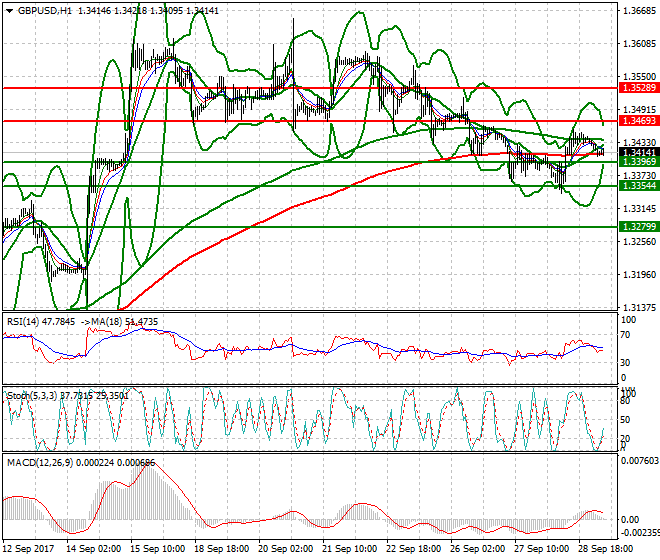Image resolution: width=660 pixels, height=560 pixels.
Task: Select the green 1.33544 support price label
Action: [x=639, y=186]
